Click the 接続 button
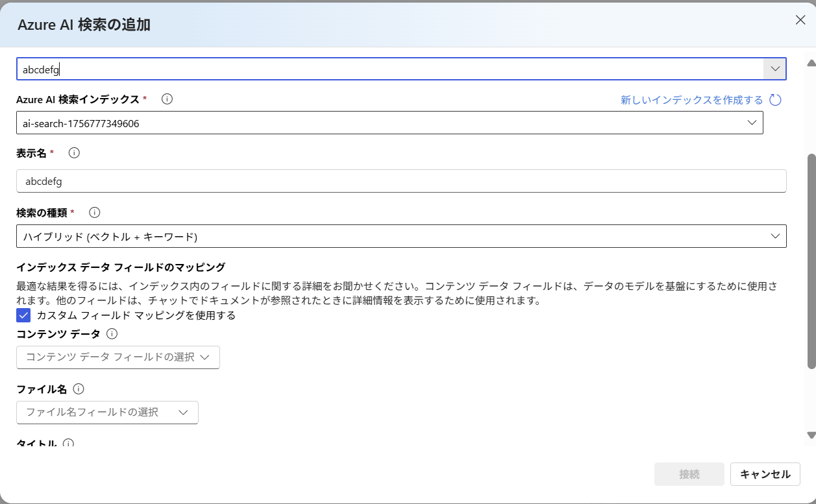Viewport: 816px width, 504px height. click(689, 474)
